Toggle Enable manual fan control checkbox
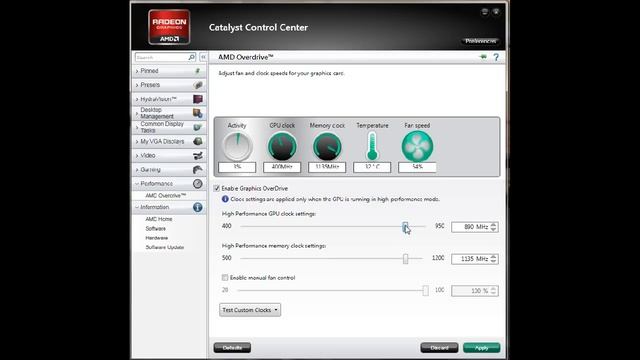640x360 pixels. tap(225, 278)
